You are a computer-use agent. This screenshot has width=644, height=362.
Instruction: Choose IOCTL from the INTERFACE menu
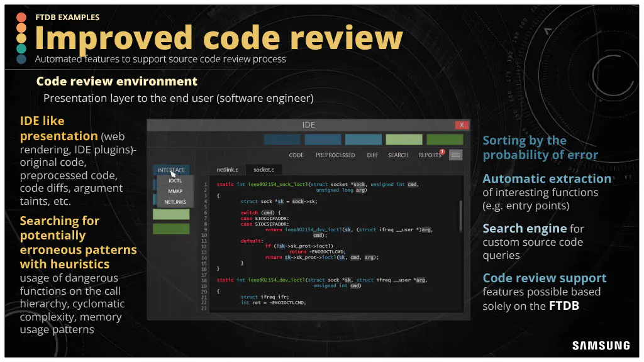[175, 180]
